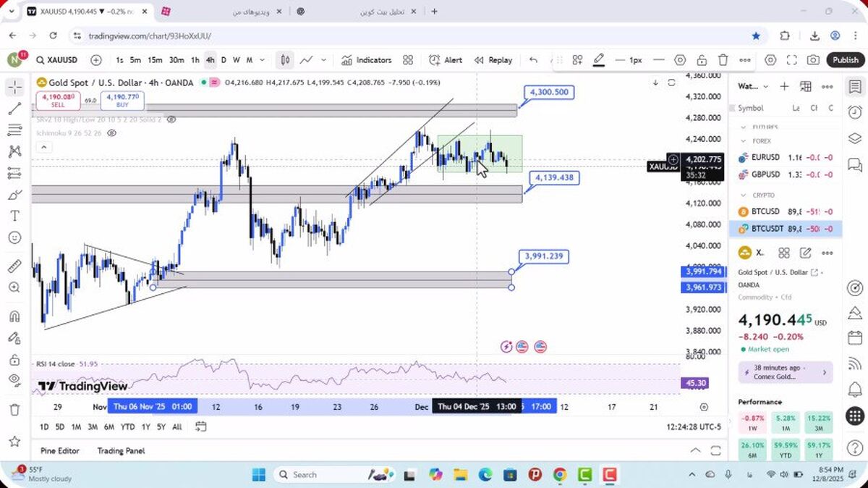Screen dimensions: 868x488
Task: Toggle stay in drawing mode
Action: click(14, 337)
